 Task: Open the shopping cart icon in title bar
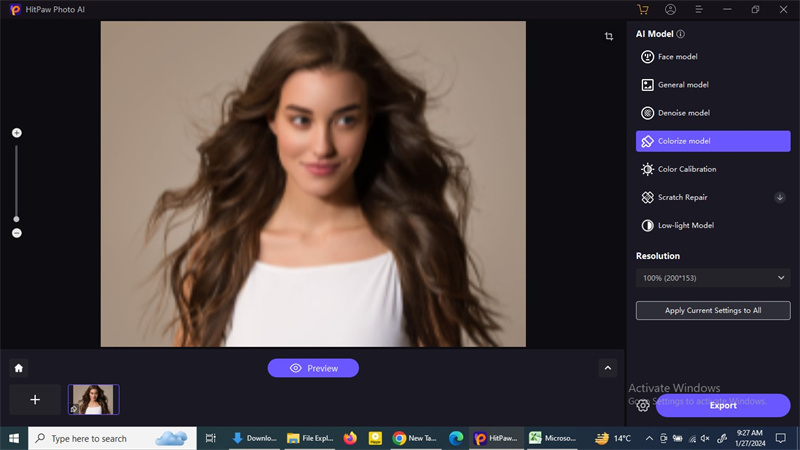tap(643, 9)
